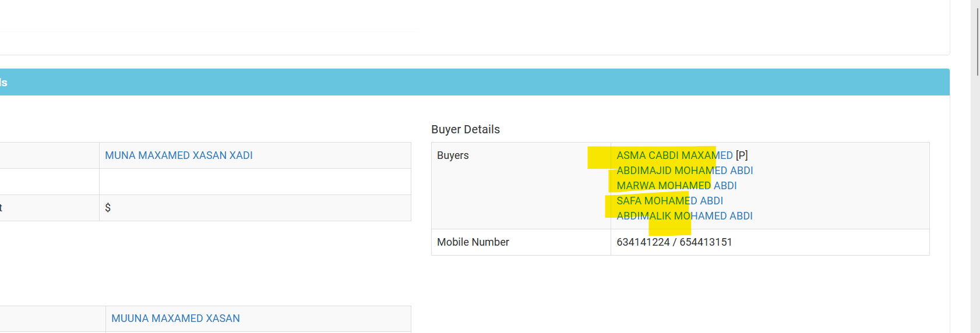
Task: Open buyer ASMA CABDI MAXAMED link
Action: 675,155
